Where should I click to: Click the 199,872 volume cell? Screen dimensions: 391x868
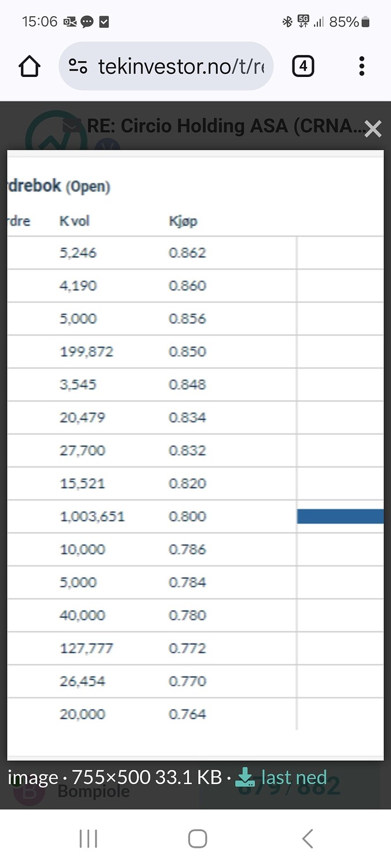[x=86, y=351]
